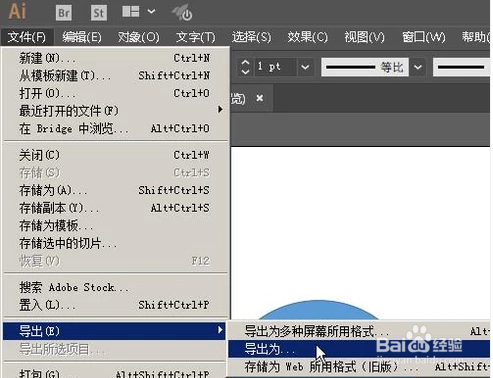Open the 文件(F) menu
The height and width of the screenshot is (378, 493).
click(x=27, y=37)
